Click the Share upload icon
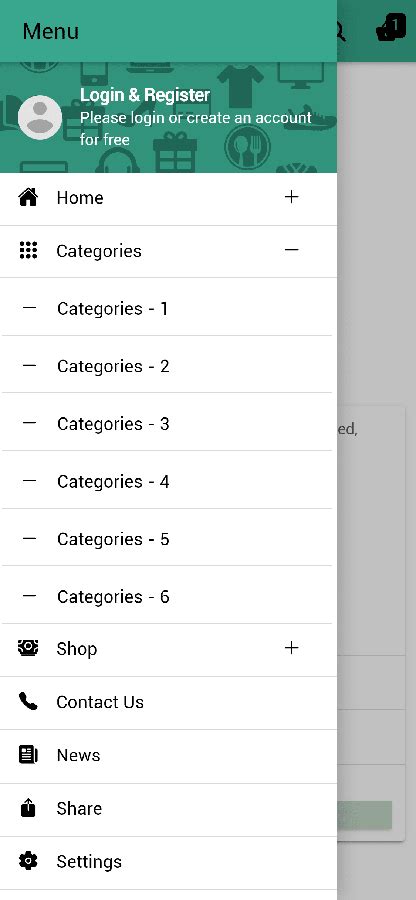The image size is (416, 900). point(28,808)
